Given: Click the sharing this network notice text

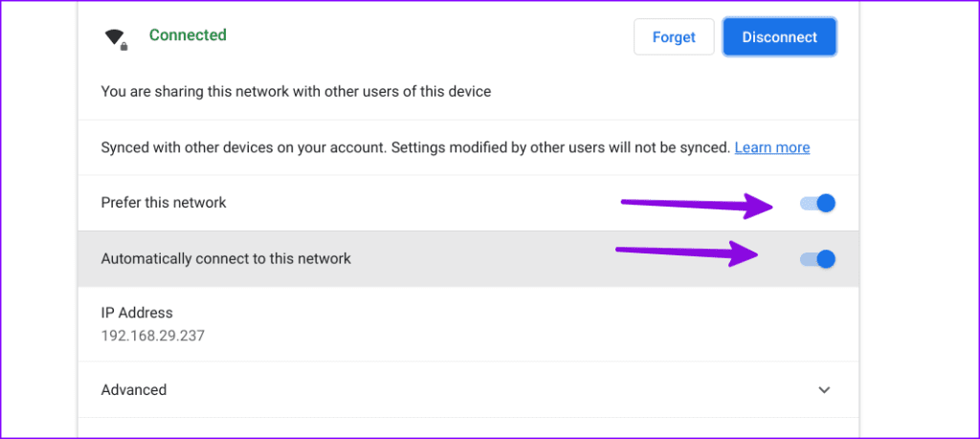Looking at the screenshot, I should pos(296,92).
